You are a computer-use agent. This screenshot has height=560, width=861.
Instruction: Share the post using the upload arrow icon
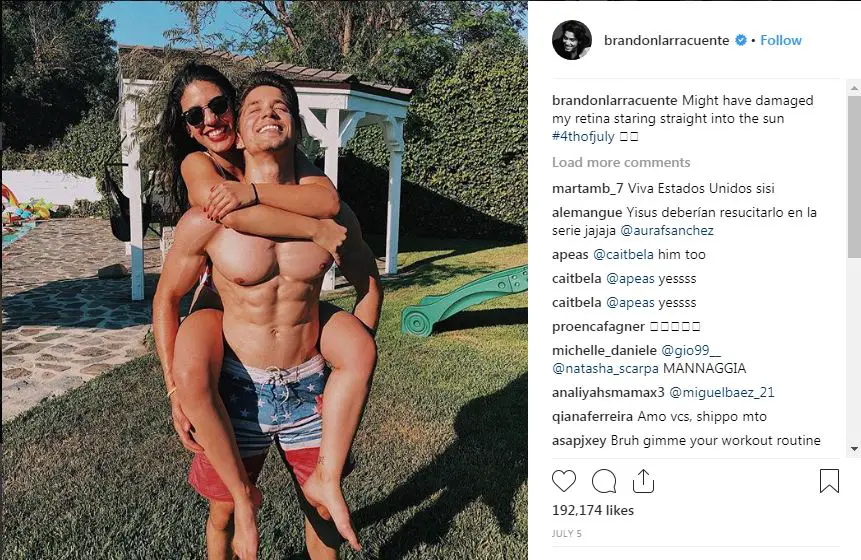pos(643,481)
